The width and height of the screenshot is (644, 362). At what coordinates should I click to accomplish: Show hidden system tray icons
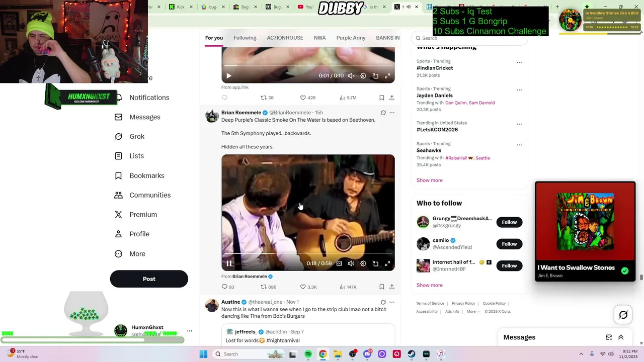click(x=581, y=354)
